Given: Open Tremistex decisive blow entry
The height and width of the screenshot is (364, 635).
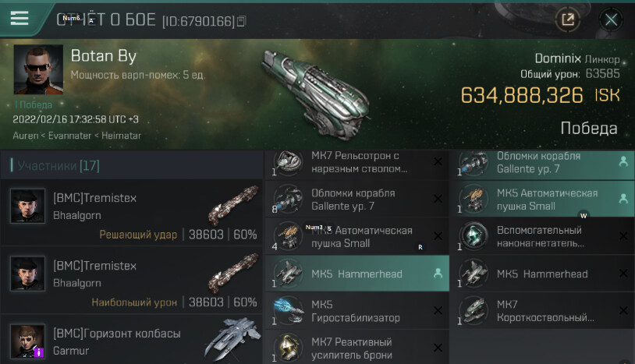Looking at the screenshot, I should [132, 213].
